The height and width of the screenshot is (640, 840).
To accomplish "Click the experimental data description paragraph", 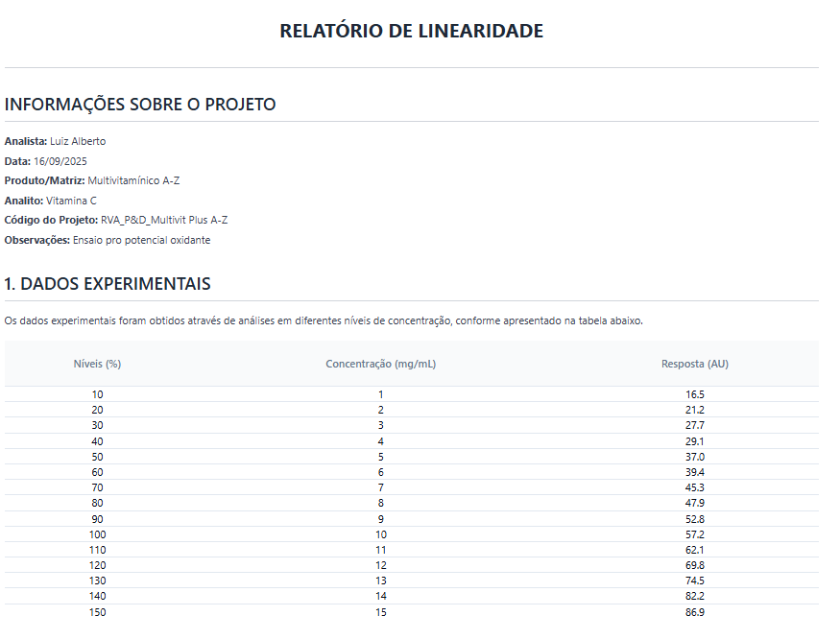I will click(x=324, y=320).
